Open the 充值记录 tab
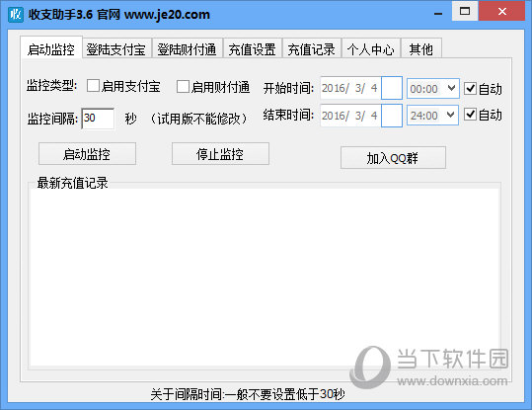 point(312,49)
